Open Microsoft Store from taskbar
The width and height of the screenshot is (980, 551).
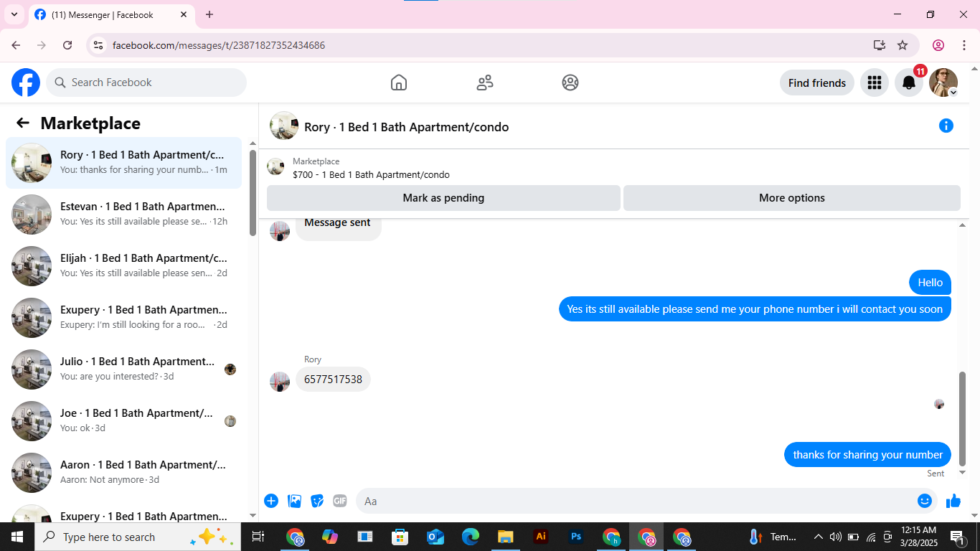tap(400, 537)
